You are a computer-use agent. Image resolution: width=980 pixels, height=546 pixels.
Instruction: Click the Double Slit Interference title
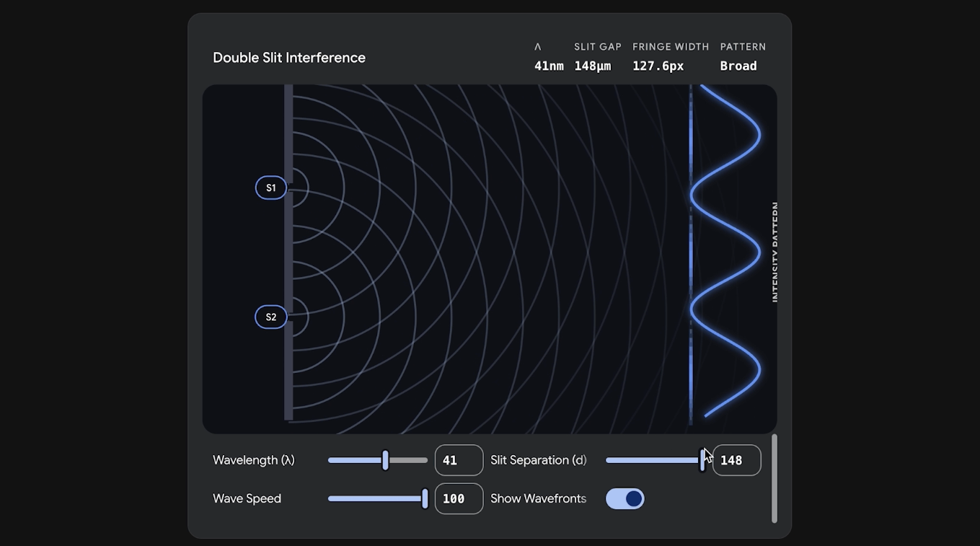(x=289, y=58)
